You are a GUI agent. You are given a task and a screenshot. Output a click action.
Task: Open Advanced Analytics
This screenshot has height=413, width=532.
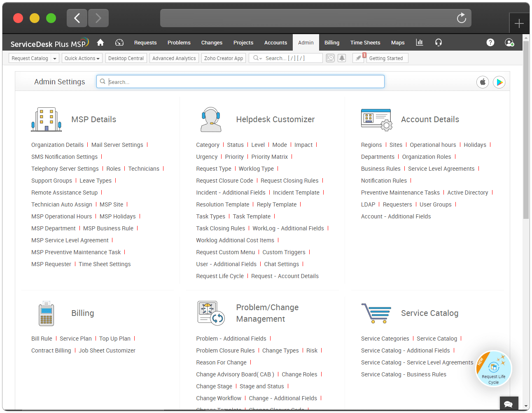point(174,58)
